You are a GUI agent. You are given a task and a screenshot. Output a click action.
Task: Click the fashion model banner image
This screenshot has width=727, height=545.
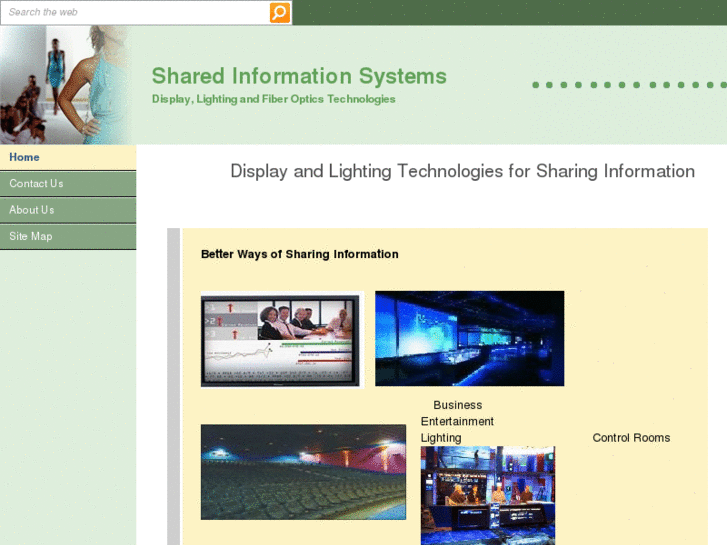pyautogui.click(x=65, y=85)
